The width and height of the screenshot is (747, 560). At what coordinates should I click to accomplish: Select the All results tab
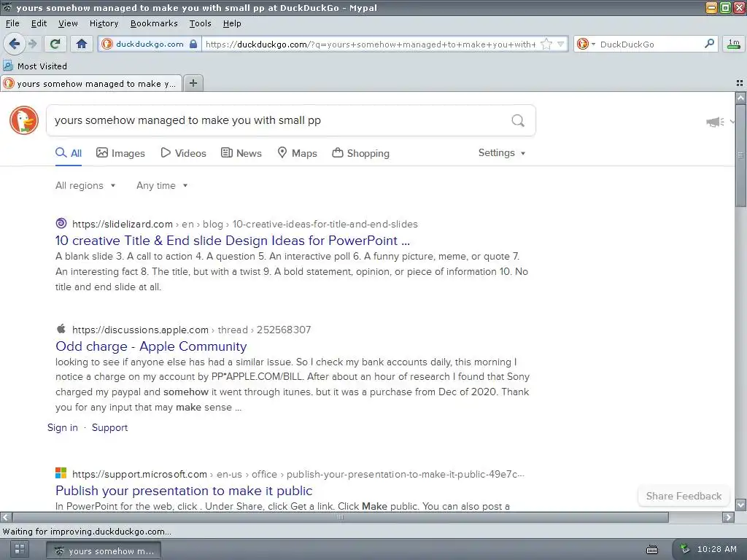69,153
